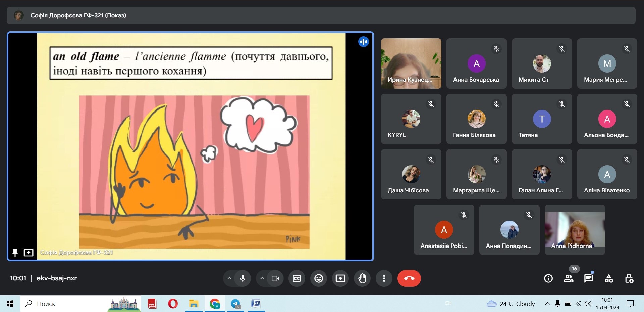Show the participants list
644x312 pixels.
coord(569,278)
